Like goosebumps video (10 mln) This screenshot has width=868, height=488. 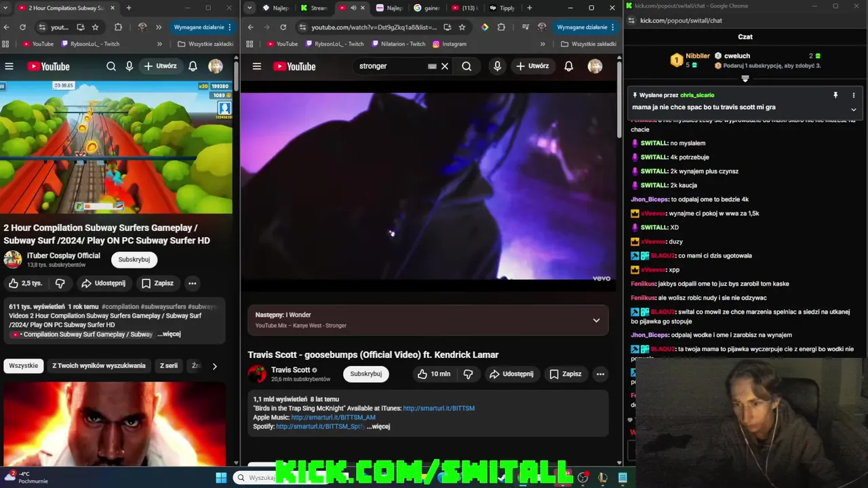coord(433,374)
